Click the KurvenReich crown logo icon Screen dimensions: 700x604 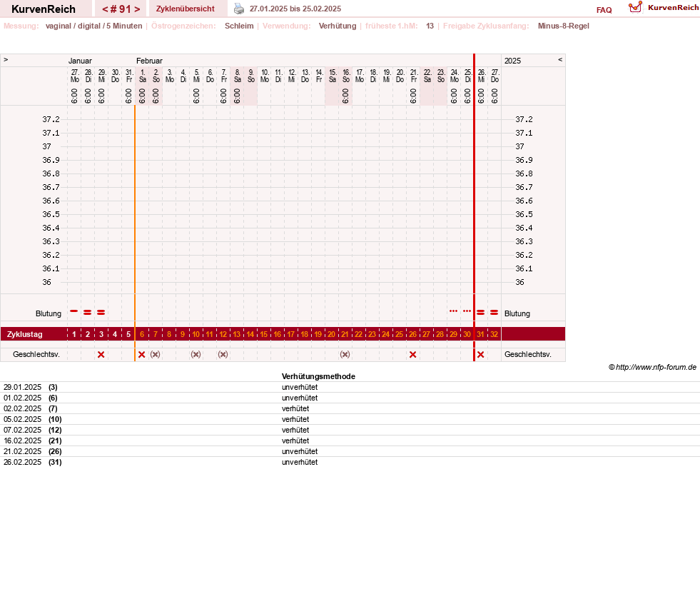pyautogui.click(x=635, y=7)
